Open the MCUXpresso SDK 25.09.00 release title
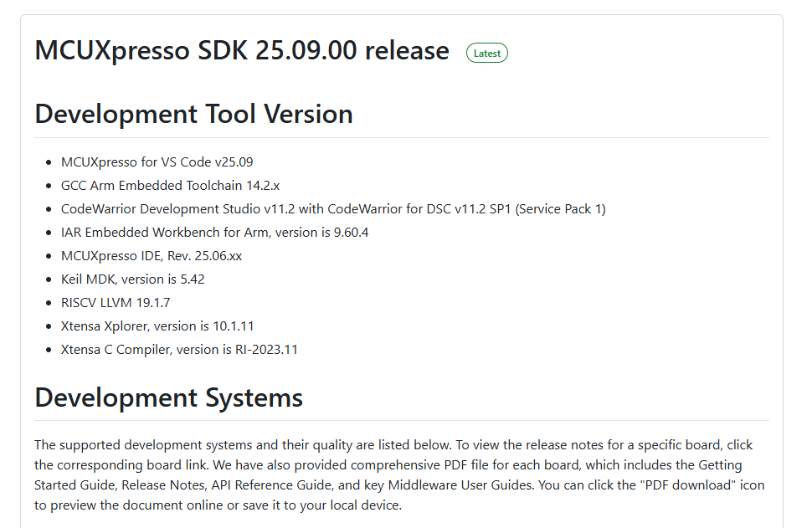This screenshot has height=528, width=812. click(242, 51)
